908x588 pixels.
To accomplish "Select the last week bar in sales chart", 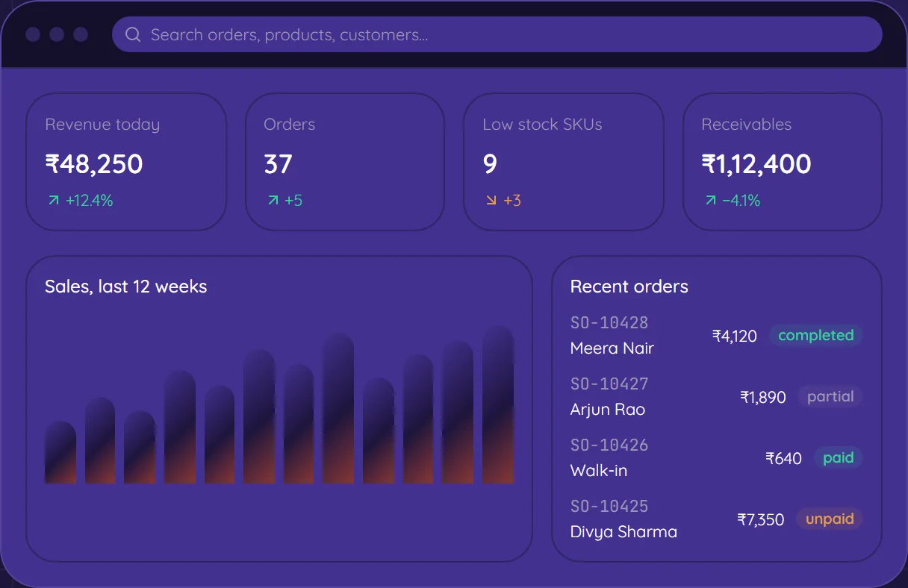I will pos(498,404).
